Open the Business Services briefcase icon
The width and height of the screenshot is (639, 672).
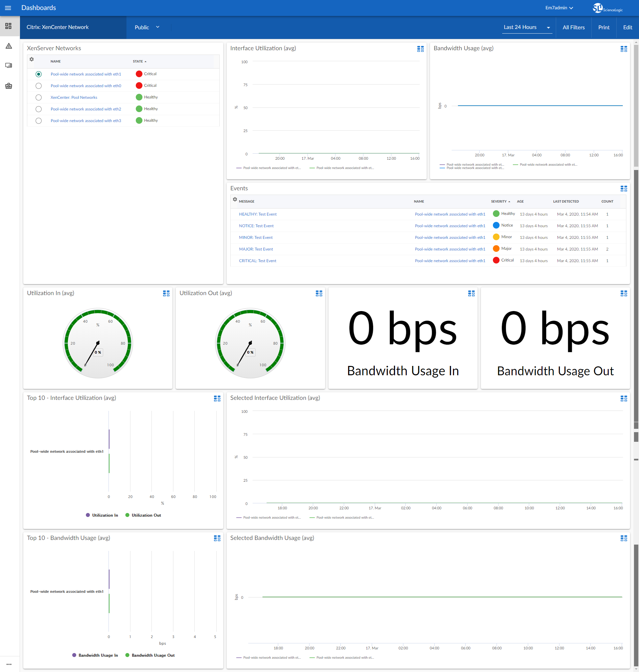click(x=9, y=86)
